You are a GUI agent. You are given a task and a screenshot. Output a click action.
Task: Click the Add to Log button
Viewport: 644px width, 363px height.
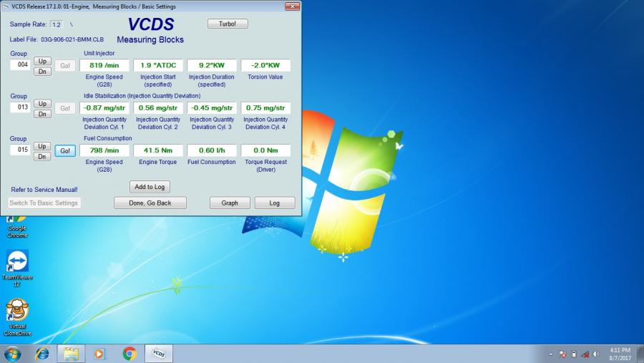(150, 187)
